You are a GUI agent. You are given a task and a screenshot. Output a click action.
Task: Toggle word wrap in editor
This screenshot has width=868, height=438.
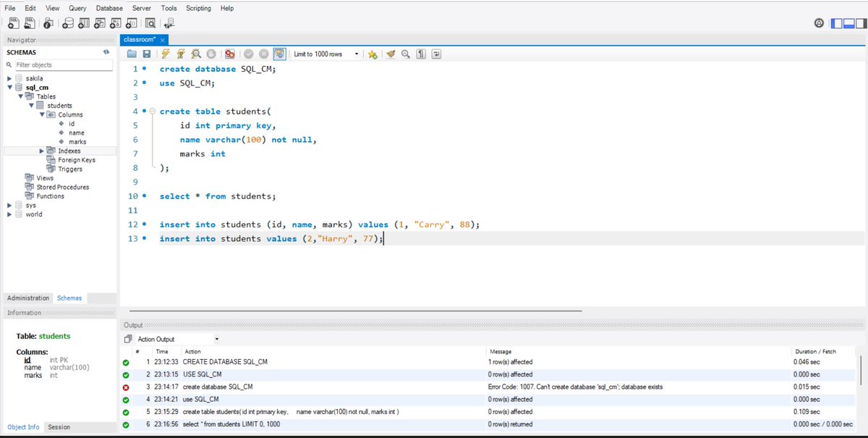click(436, 54)
